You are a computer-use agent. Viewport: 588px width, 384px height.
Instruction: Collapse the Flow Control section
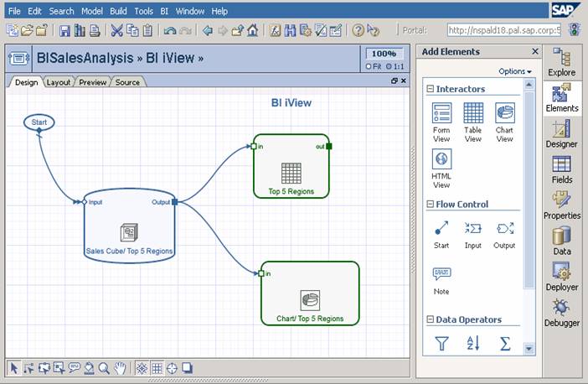tap(431, 204)
